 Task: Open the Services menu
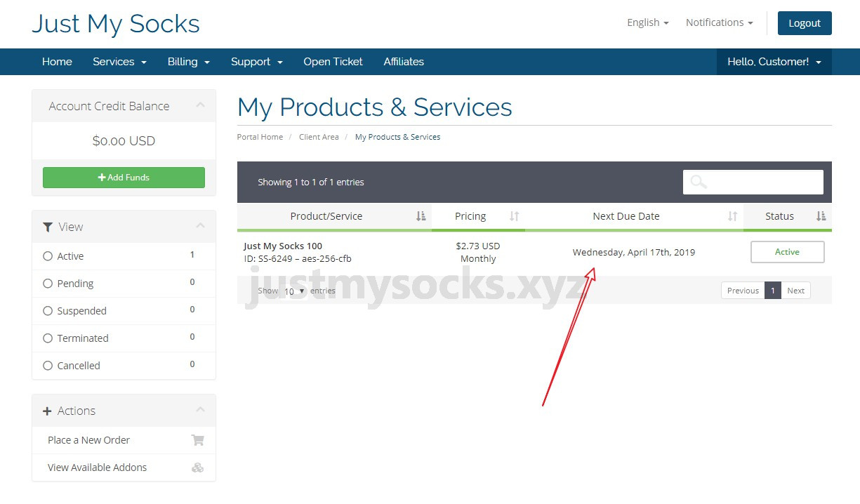pos(119,62)
